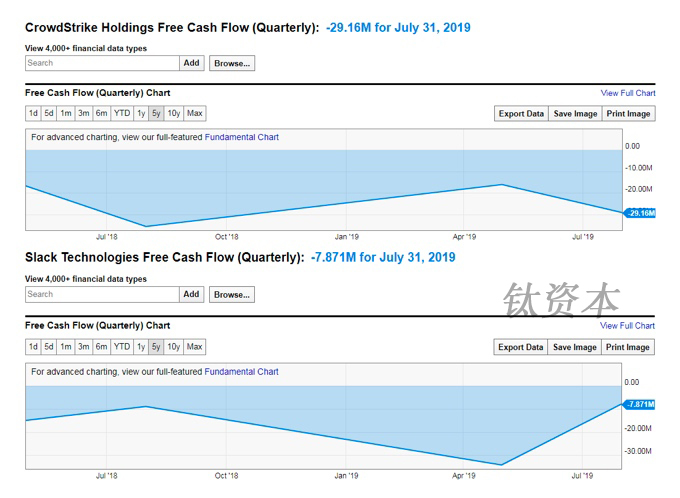The height and width of the screenshot is (498, 680).
Task: Focus the Slack financial data search field
Action: point(102,294)
